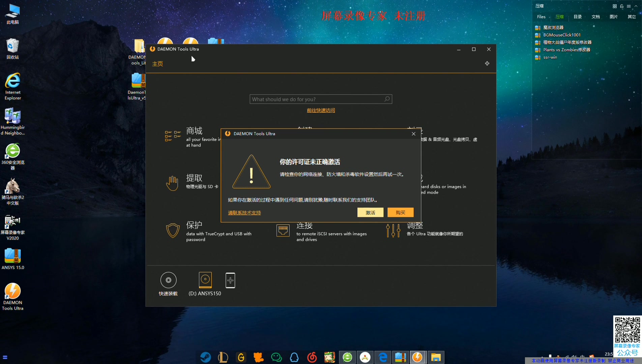Select the ANSYS 15.0 archive icon
Viewport: 642px width, 364px height.
(13, 259)
